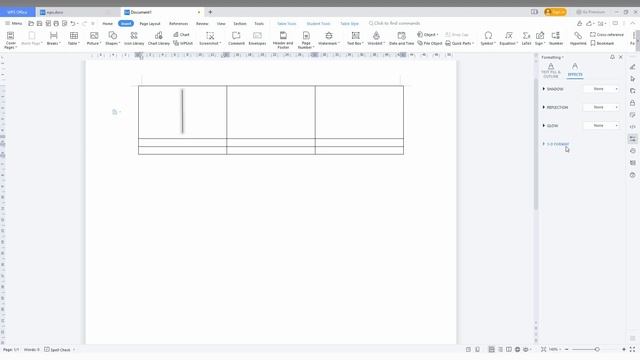Insert WordArt
The image size is (640, 360).
click(x=376, y=38)
